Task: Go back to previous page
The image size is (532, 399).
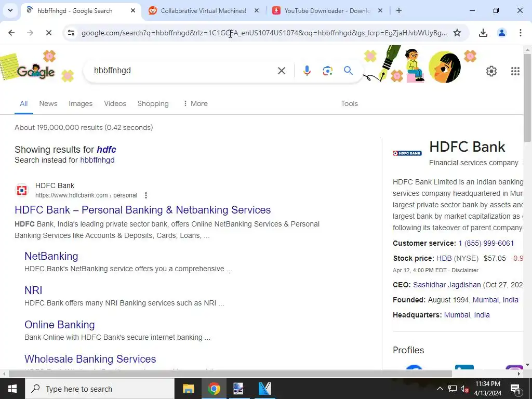Action: (x=11, y=33)
